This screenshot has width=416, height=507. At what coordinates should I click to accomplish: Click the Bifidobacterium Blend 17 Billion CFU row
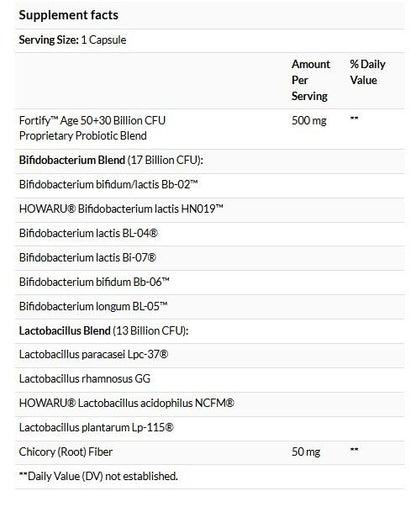point(210,160)
